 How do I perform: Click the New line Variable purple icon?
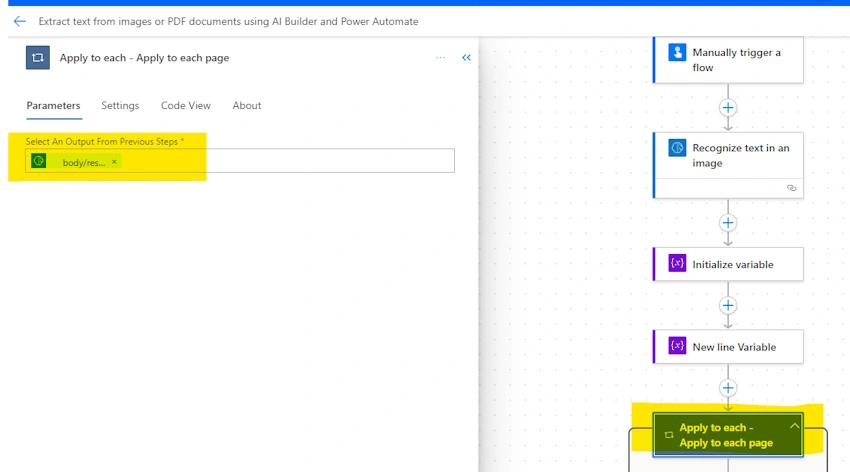[677, 346]
